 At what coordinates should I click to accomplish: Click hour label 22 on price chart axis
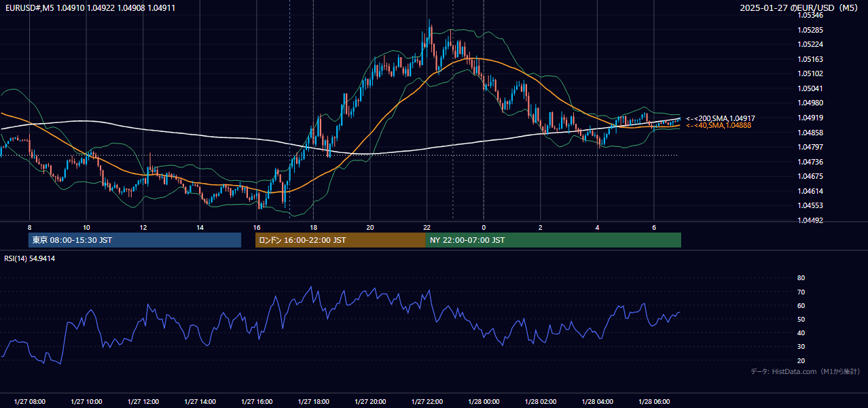427,227
